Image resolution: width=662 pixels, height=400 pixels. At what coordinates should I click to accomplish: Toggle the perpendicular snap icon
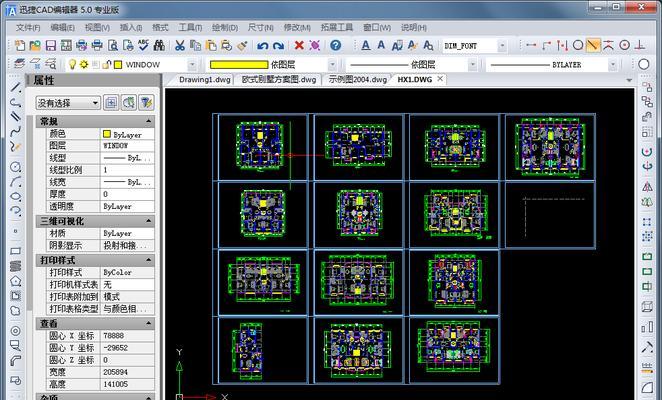[x=640, y=45]
